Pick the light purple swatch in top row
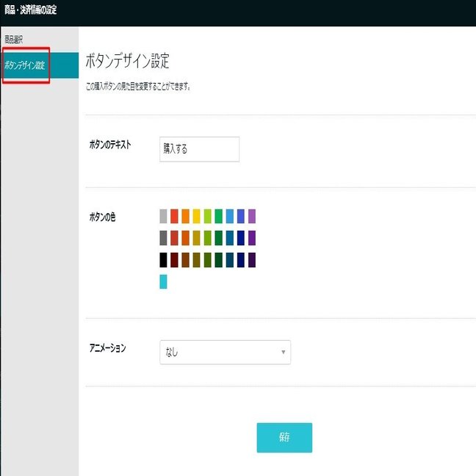This screenshot has width=476, height=476. (x=252, y=216)
